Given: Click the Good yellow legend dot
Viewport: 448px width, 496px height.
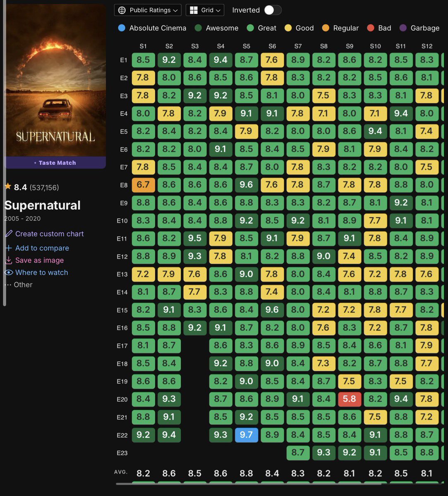Looking at the screenshot, I should tap(288, 28).
